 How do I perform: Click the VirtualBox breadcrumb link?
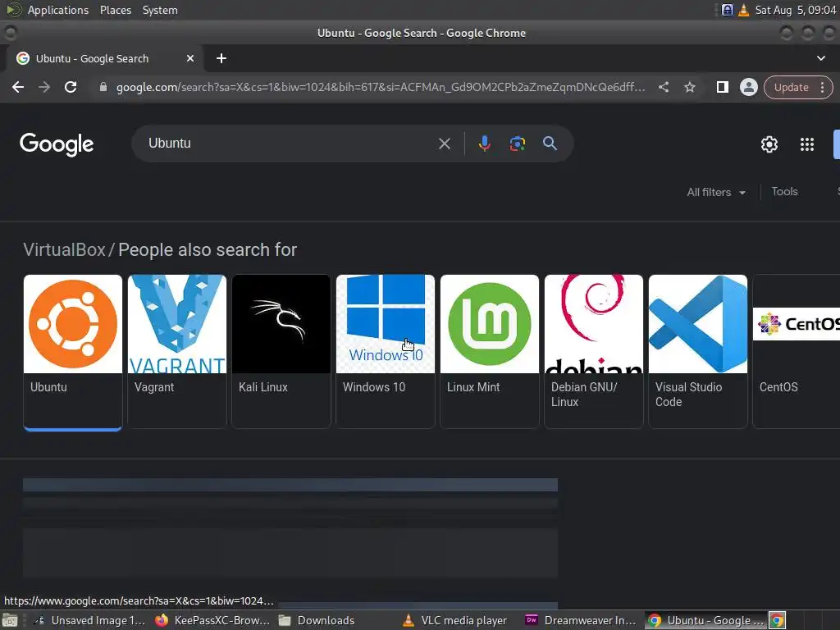(64, 249)
